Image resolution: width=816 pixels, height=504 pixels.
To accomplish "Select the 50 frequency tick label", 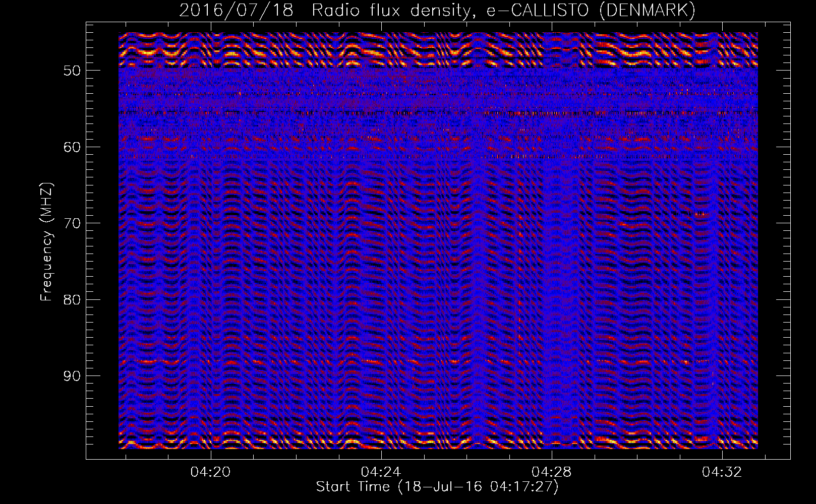I will tap(72, 71).
